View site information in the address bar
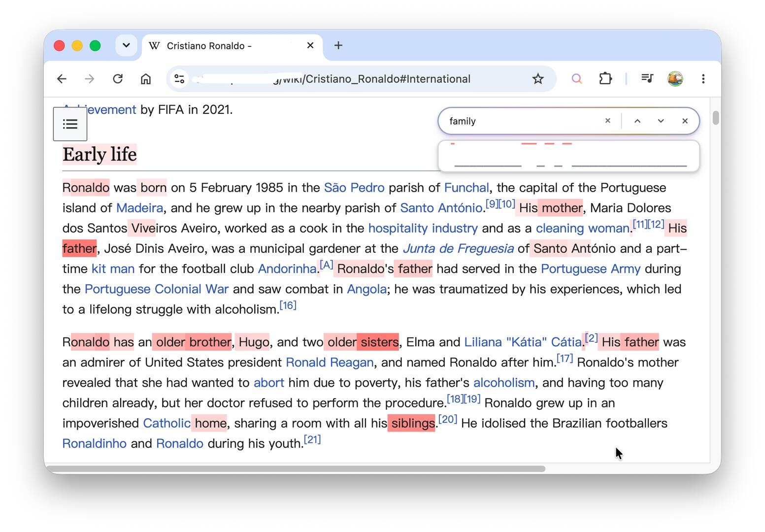The width and height of the screenshot is (765, 532). click(179, 79)
